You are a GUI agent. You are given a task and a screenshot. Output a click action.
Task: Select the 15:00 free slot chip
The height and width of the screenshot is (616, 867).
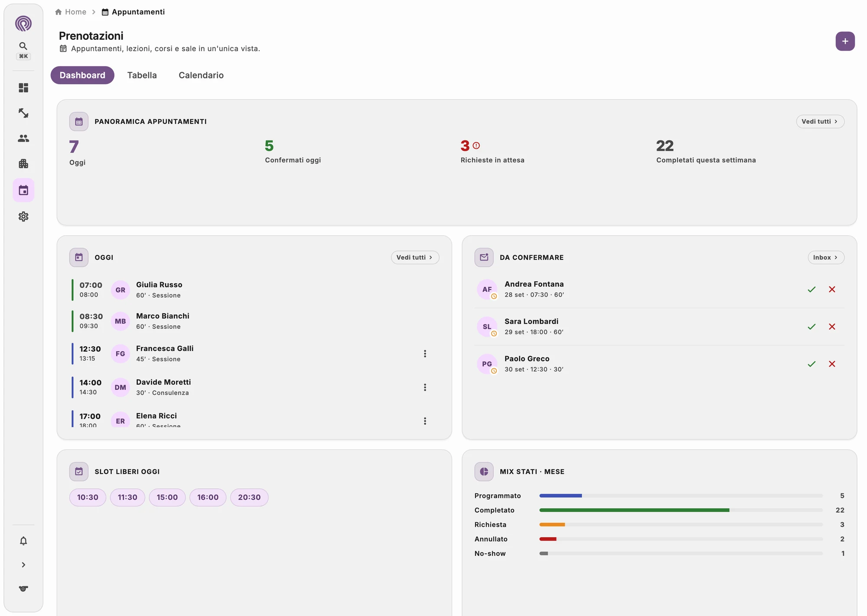167,497
